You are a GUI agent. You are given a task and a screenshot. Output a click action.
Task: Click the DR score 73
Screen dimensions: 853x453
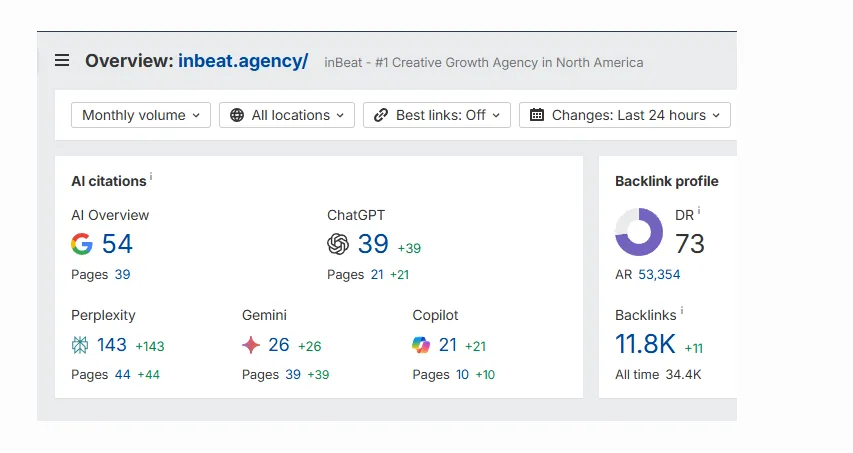pos(690,244)
